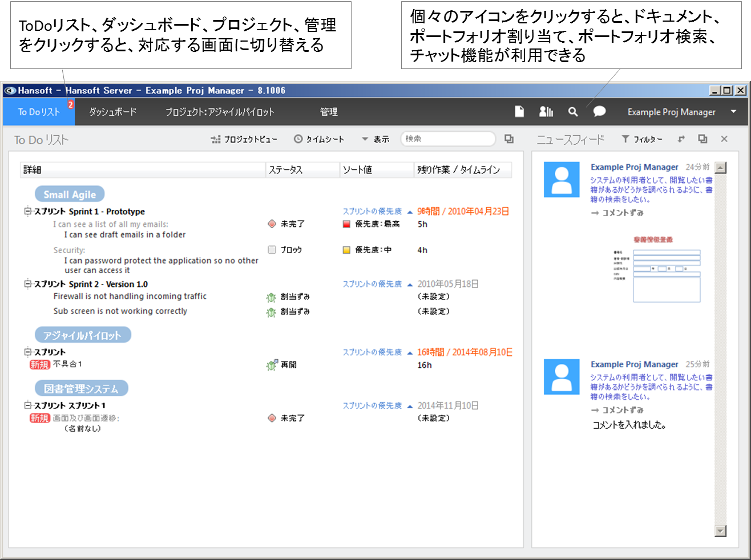Click スプリントの優先度 link in Sprint 1 row
This screenshot has width=751, height=560.
tap(372, 212)
